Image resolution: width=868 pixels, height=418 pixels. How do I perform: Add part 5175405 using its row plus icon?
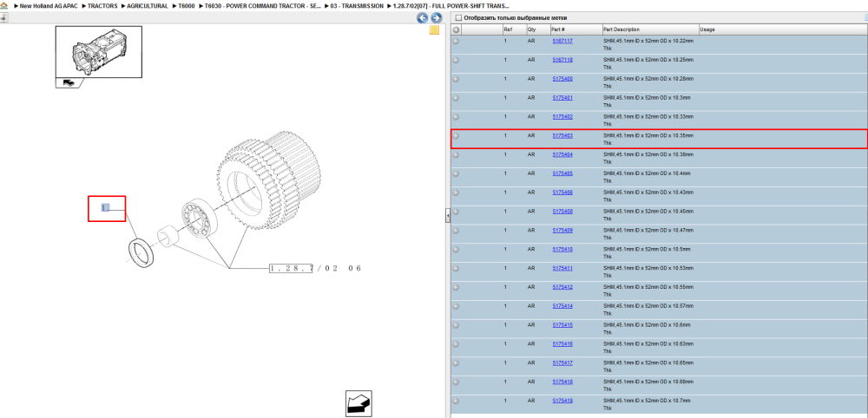pyautogui.click(x=457, y=173)
